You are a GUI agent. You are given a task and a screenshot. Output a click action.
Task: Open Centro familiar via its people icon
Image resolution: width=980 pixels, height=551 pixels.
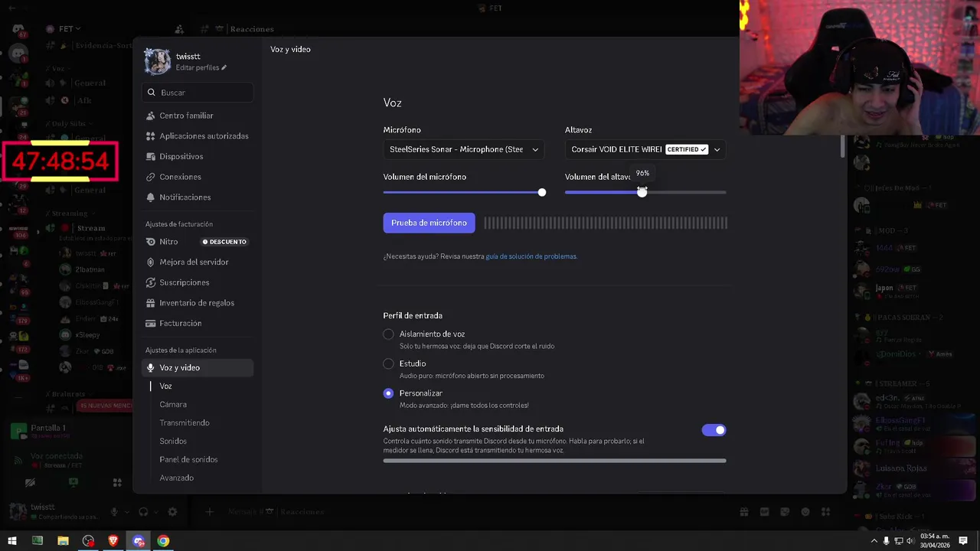tap(151, 116)
